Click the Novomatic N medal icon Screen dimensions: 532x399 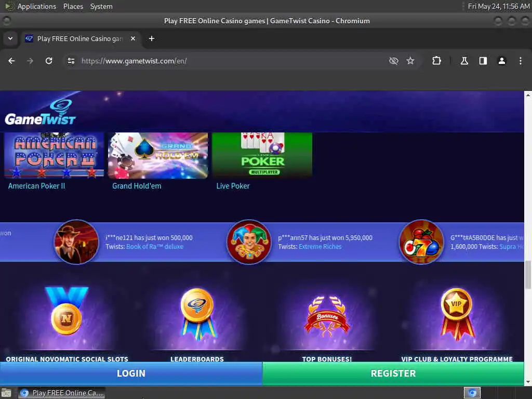(x=66, y=311)
